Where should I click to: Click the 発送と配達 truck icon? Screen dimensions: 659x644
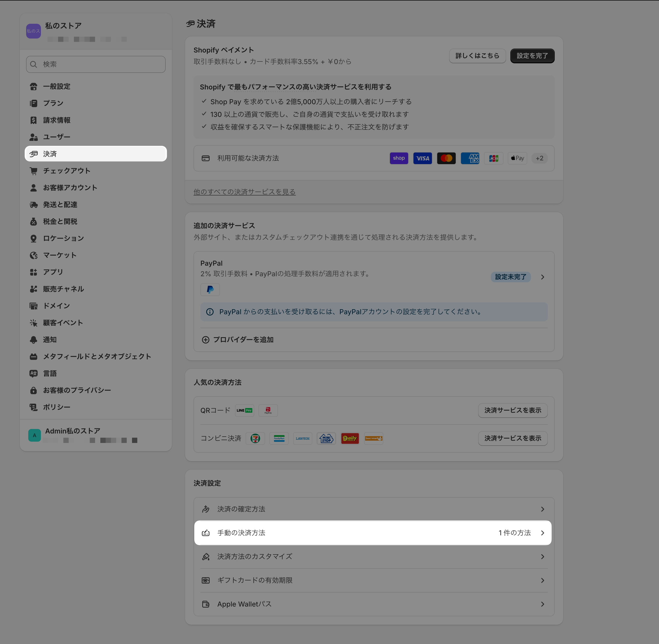[x=34, y=205]
